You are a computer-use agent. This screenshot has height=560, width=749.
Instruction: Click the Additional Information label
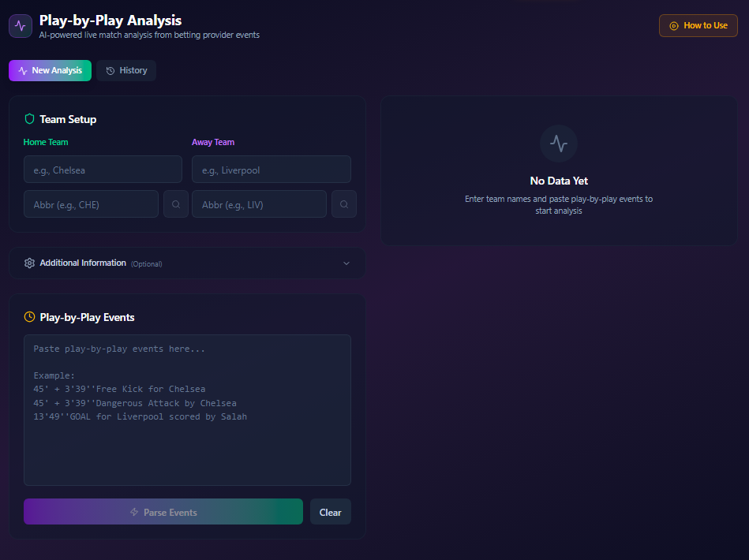tap(83, 263)
